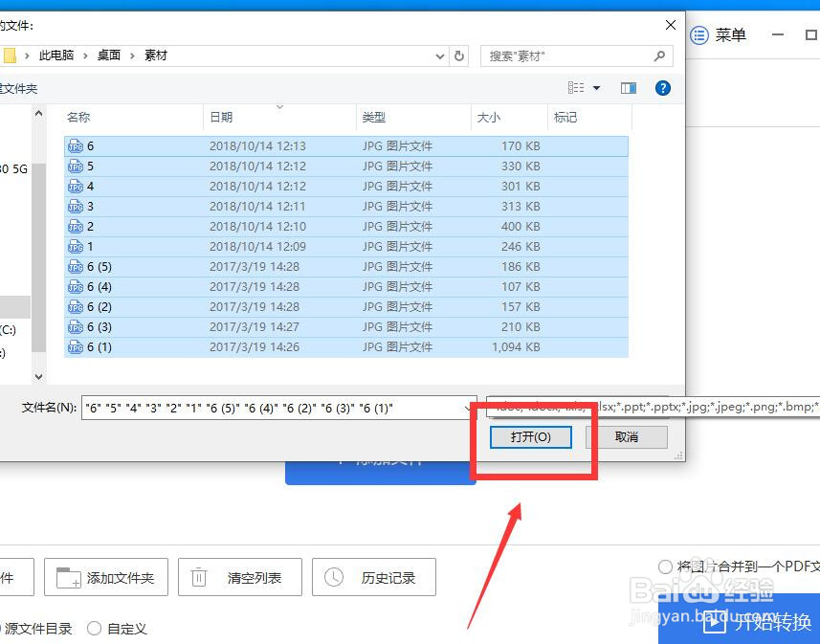Open the address bar dropdown arrow
The width and height of the screenshot is (820, 644).
(439, 56)
